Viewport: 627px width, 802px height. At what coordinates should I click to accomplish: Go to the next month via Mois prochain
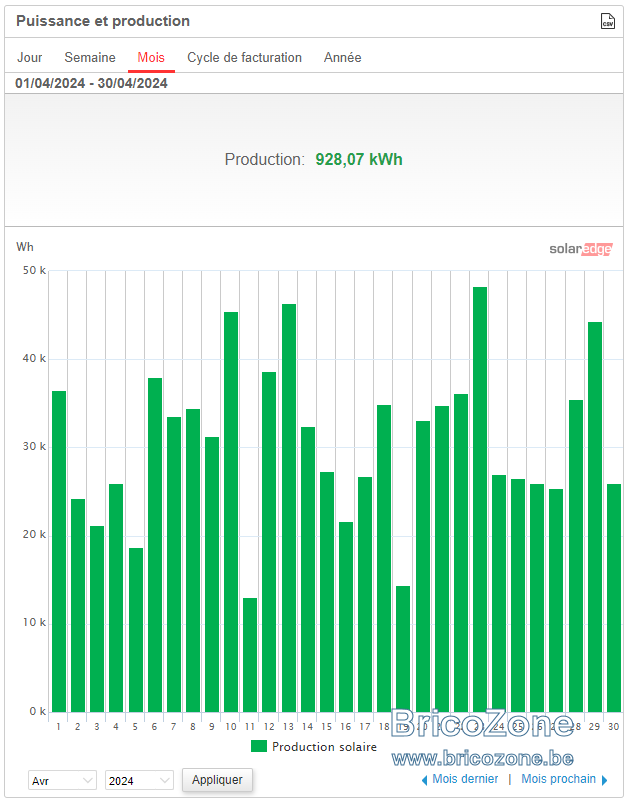(x=558, y=779)
